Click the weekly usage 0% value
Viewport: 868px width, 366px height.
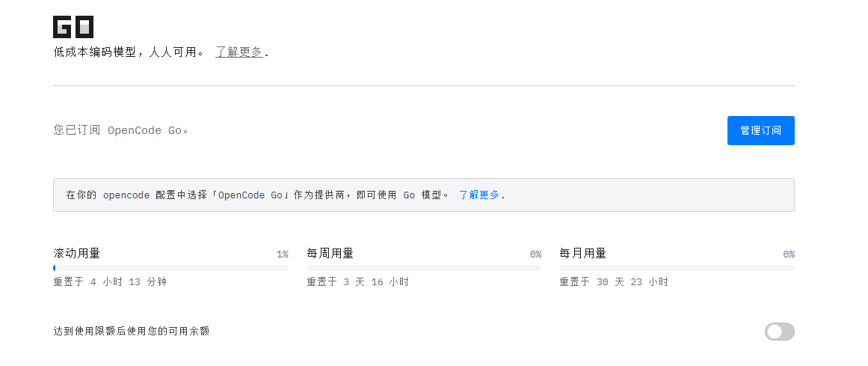pos(535,254)
